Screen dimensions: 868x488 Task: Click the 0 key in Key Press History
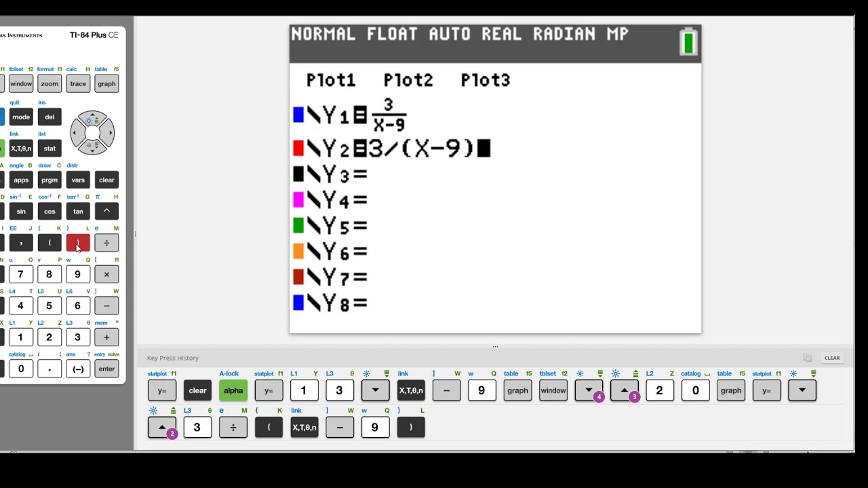tap(696, 390)
